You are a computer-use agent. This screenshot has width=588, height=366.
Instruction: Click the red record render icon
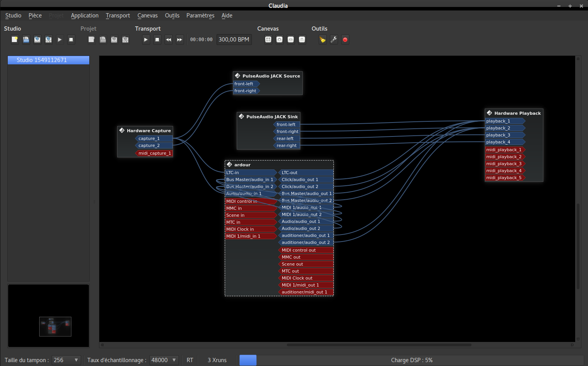click(345, 40)
